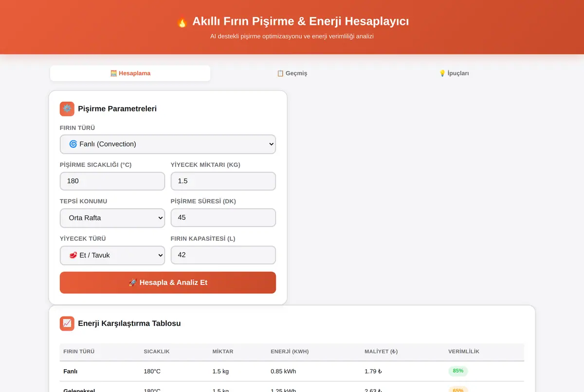Click the 85% efficiency badge in Fanlı row

(458, 371)
